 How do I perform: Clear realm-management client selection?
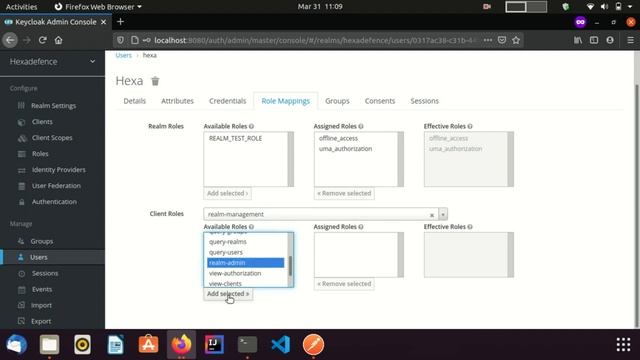tap(432, 215)
